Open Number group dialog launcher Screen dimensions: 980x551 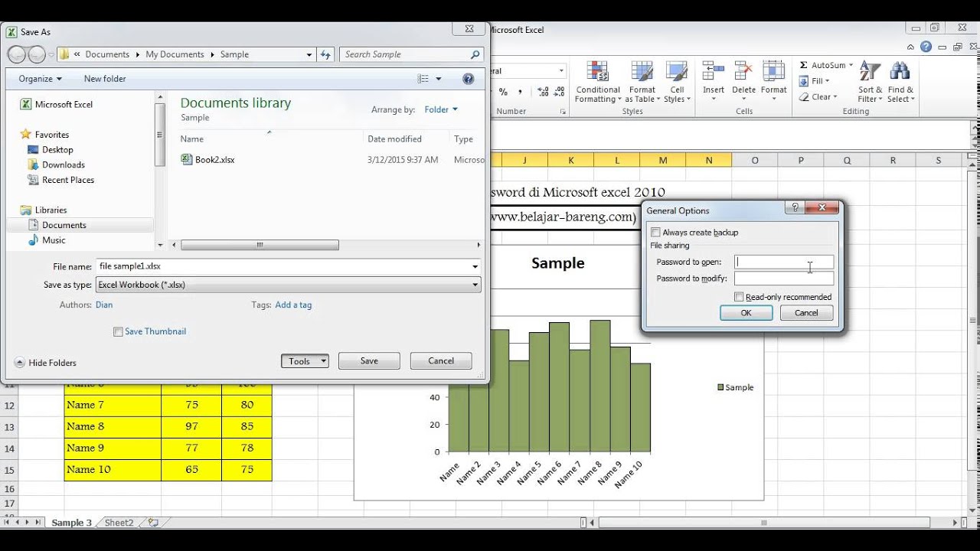(563, 112)
